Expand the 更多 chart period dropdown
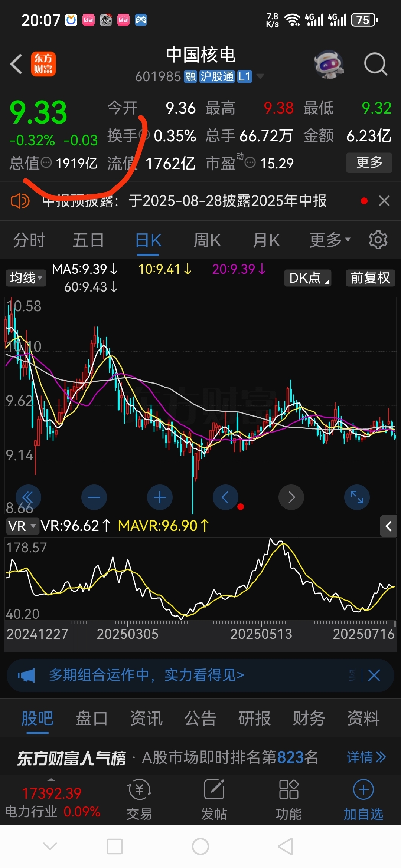 [330, 240]
